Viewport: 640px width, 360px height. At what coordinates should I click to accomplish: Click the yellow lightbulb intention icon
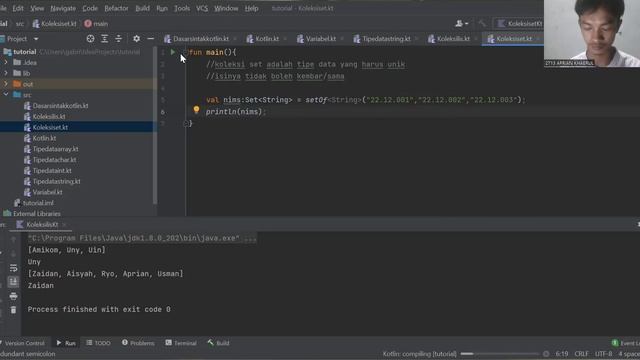[196, 109]
